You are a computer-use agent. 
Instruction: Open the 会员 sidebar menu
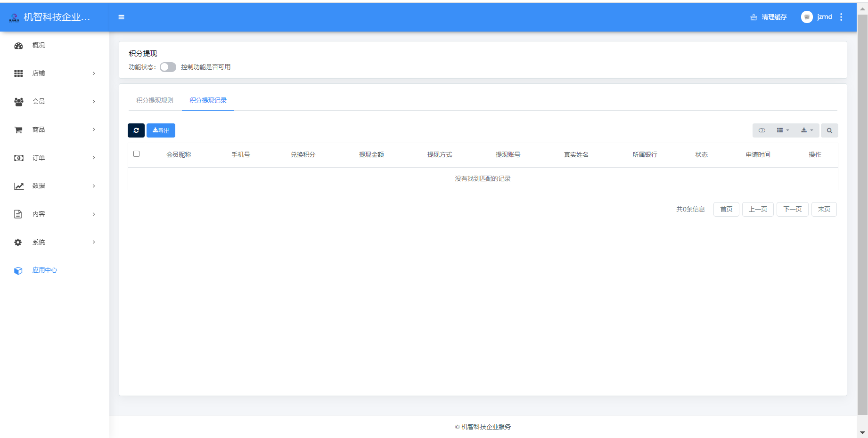(55, 102)
